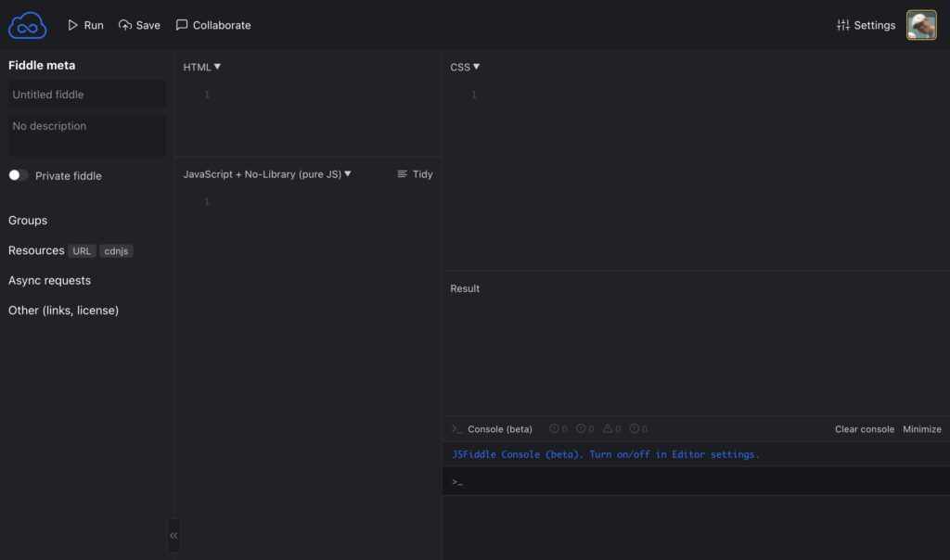
Task: Open Settings with sliders icon
Action: [842, 25]
